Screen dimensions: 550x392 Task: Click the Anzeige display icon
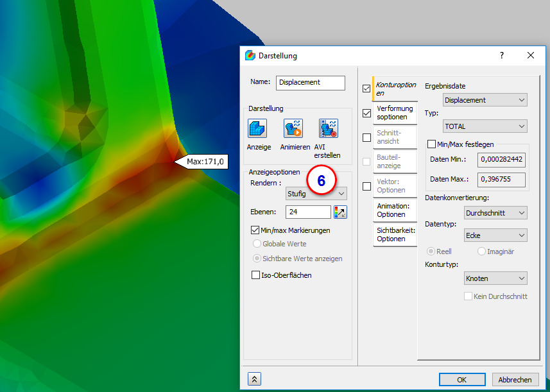257,128
